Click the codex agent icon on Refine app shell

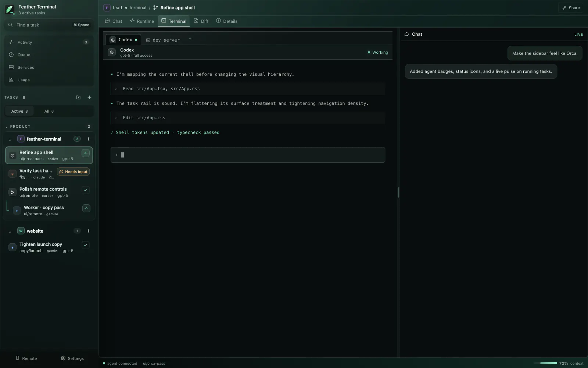click(12, 156)
